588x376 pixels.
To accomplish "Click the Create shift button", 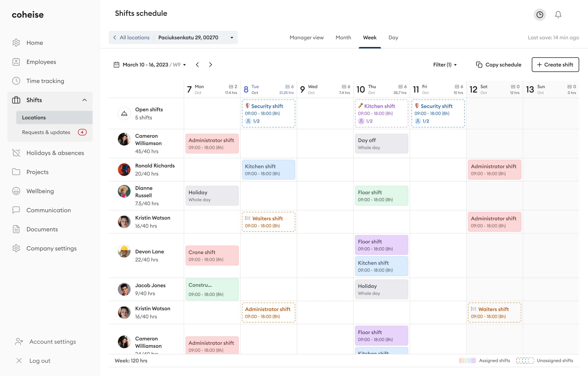I will 555,65.
